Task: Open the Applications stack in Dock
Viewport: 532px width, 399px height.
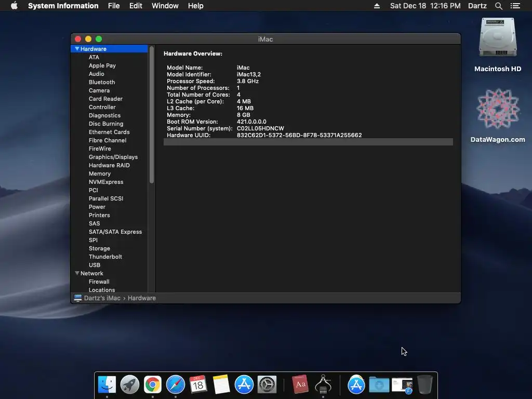Action: pyautogui.click(x=356, y=385)
